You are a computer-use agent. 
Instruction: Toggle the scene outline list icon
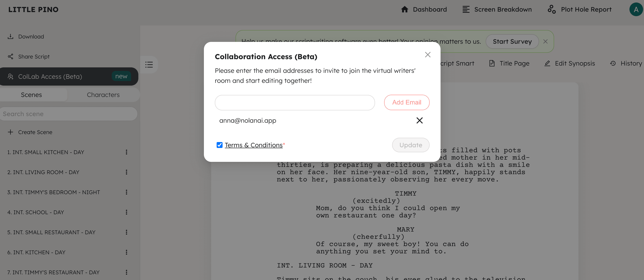pos(149,64)
